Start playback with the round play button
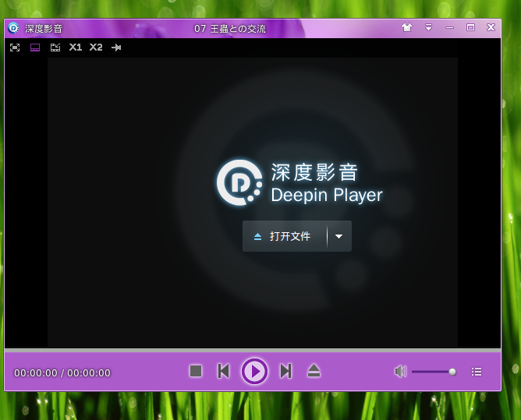Viewport: 521px width, 420px height. 254,371
